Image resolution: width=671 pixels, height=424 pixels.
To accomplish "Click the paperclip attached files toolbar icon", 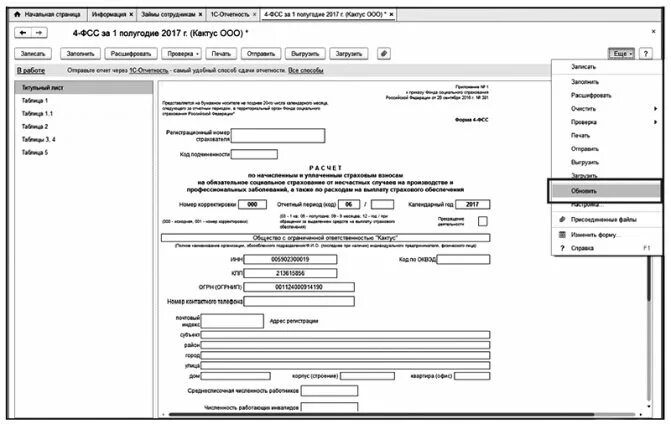I will (x=384, y=53).
